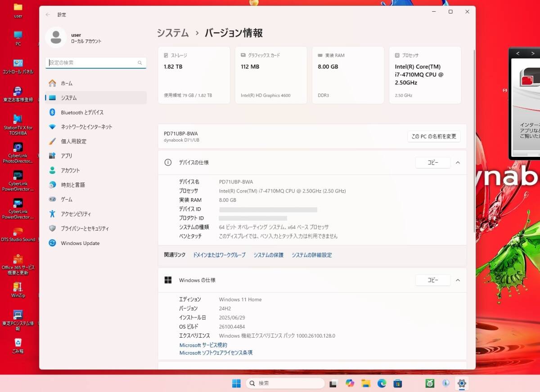This screenshot has height=392, width=540.
Task: Click the プライバシーとセキュリティ shield icon
Action: tap(52, 228)
